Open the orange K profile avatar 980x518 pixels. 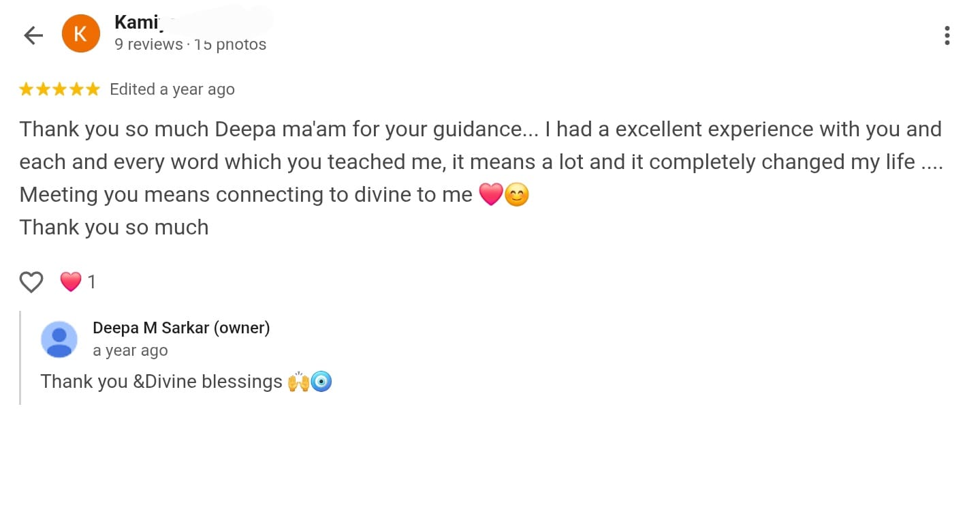80,33
